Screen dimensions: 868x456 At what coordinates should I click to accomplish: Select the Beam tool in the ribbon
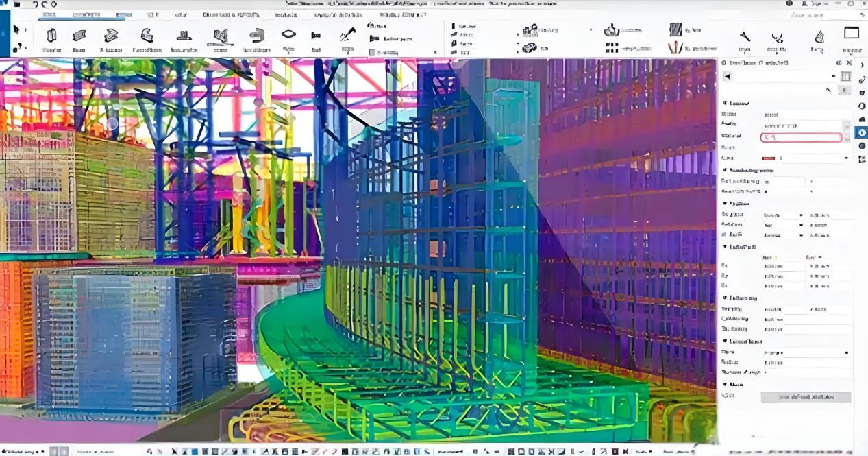tap(79, 36)
